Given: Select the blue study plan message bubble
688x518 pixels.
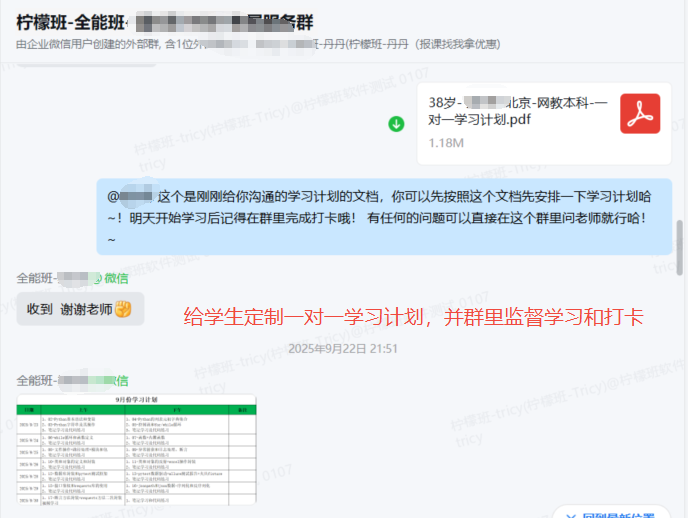Looking at the screenshot, I should [384, 216].
